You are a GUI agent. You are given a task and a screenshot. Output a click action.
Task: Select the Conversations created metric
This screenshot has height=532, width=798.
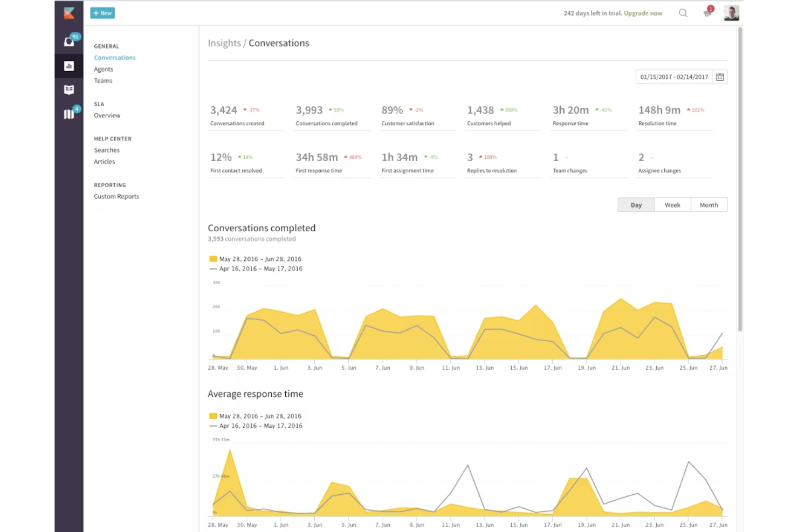click(x=246, y=115)
